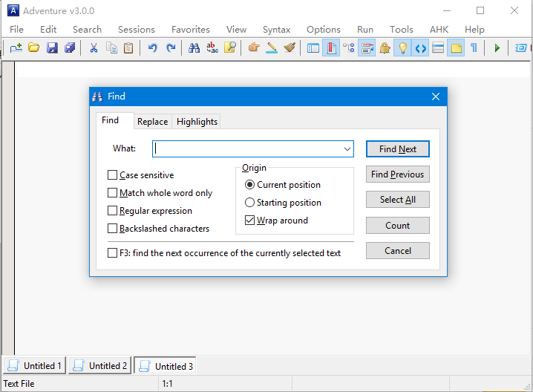Toggle the light bulb autocomplete icon
Viewport: 533px width, 392px height.
point(402,48)
